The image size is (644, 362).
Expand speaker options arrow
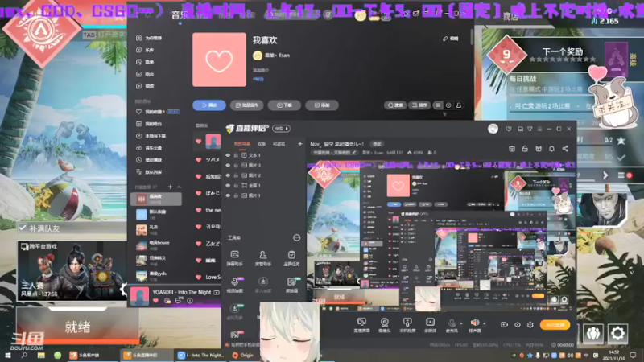pyautogui.click(x=485, y=323)
